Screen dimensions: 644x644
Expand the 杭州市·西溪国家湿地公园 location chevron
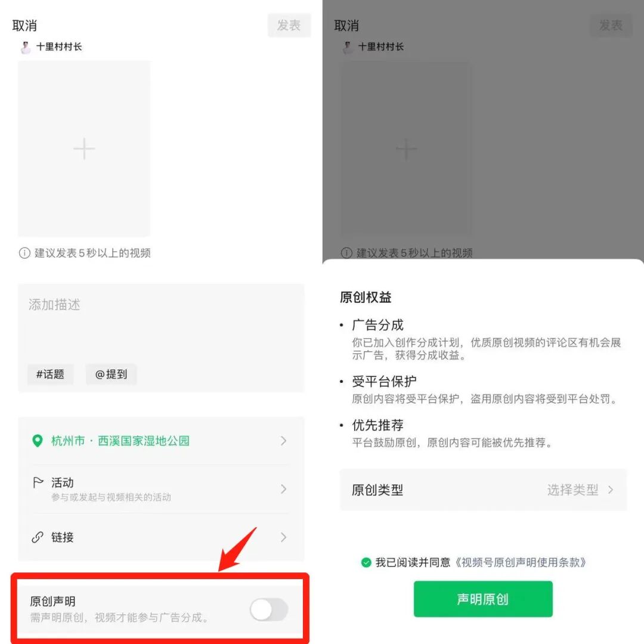[x=283, y=441]
